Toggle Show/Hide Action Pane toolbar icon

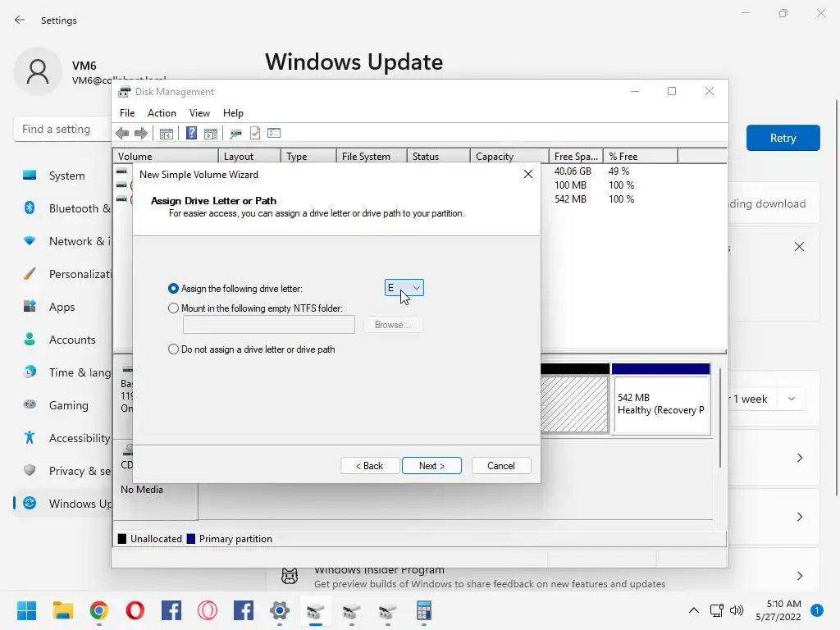(x=211, y=134)
